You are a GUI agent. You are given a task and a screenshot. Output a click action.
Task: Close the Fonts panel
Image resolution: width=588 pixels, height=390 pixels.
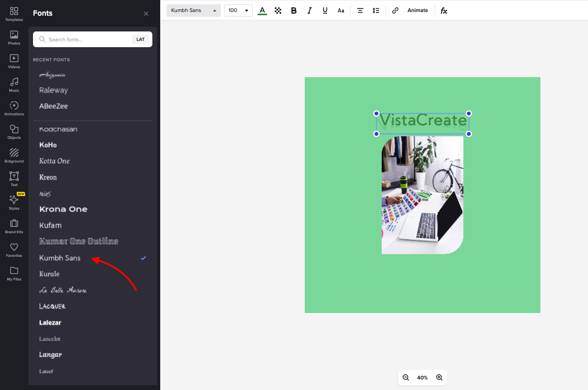click(x=146, y=14)
